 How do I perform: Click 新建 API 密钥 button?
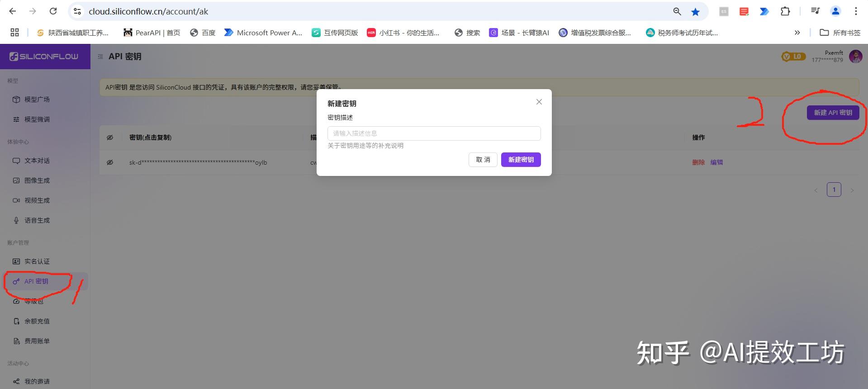[x=833, y=113]
